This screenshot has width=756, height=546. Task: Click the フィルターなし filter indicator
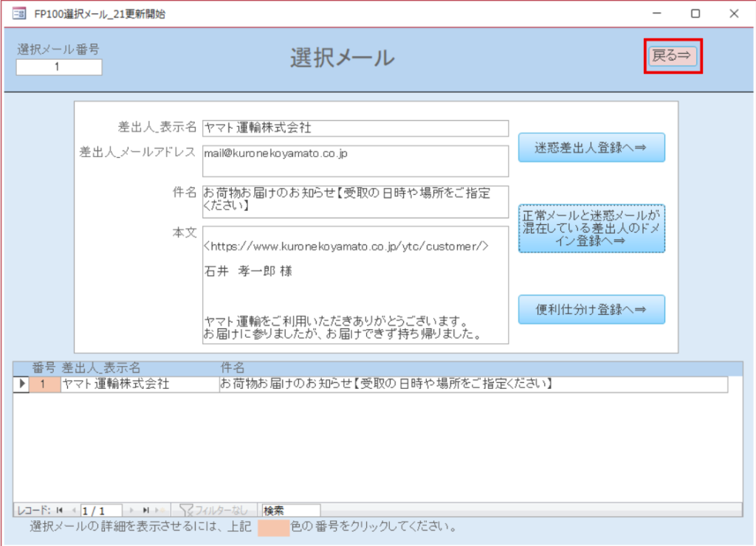tap(215, 511)
